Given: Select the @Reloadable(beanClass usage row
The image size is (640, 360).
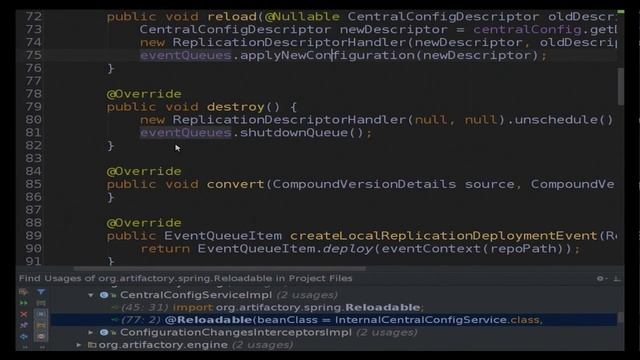Looking at the screenshot, I should [334, 320].
